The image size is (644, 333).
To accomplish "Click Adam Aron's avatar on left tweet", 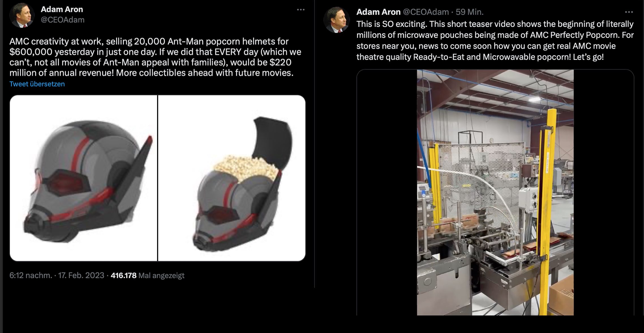I will click(x=22, y=16).
